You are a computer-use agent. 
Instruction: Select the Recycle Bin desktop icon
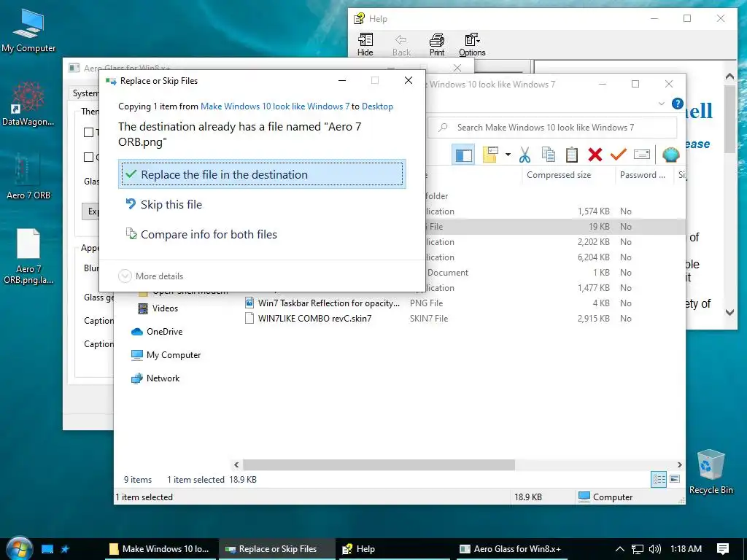pyautogui.click(x=711, y=471)
